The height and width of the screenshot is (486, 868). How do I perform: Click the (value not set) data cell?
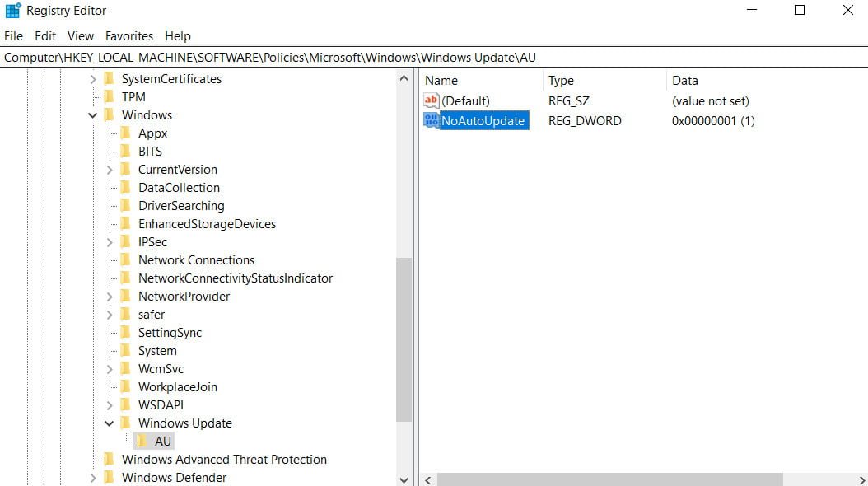click(710, 100)
